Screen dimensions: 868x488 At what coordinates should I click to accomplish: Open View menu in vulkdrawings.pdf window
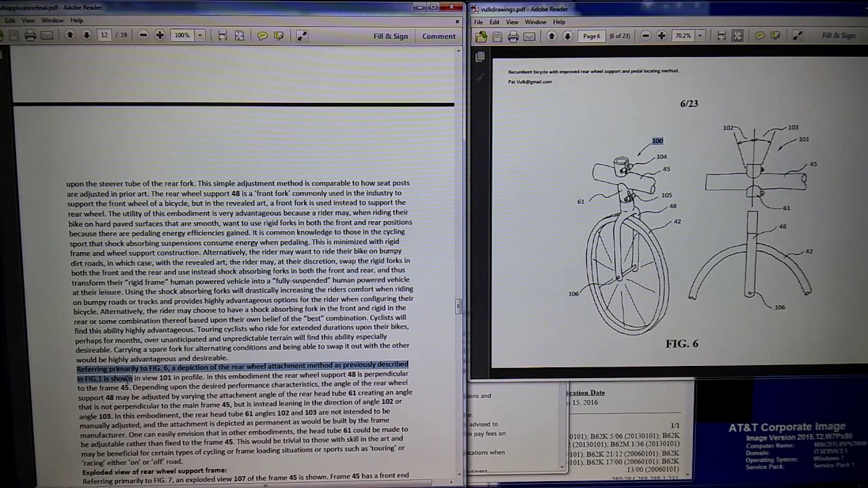[x=513, y=22]
